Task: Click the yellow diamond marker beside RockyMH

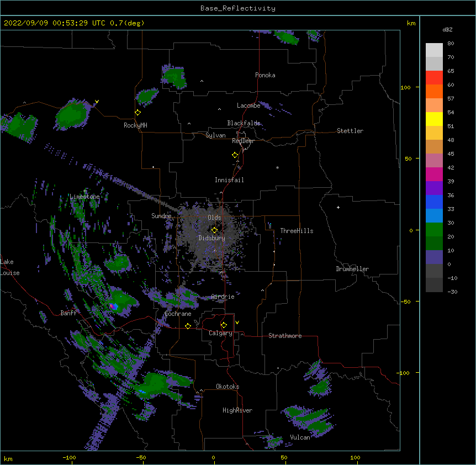Action: [x=138, y=113]
